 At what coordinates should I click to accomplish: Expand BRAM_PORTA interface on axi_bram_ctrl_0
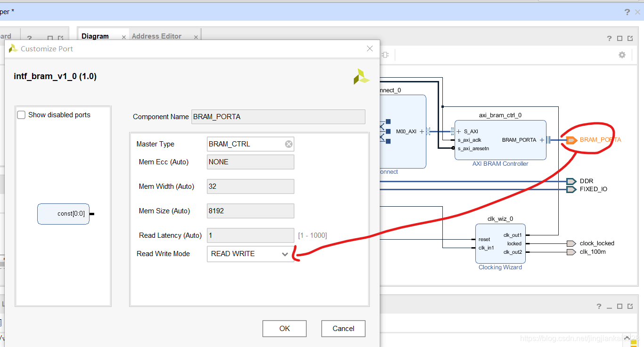(542, 140)
